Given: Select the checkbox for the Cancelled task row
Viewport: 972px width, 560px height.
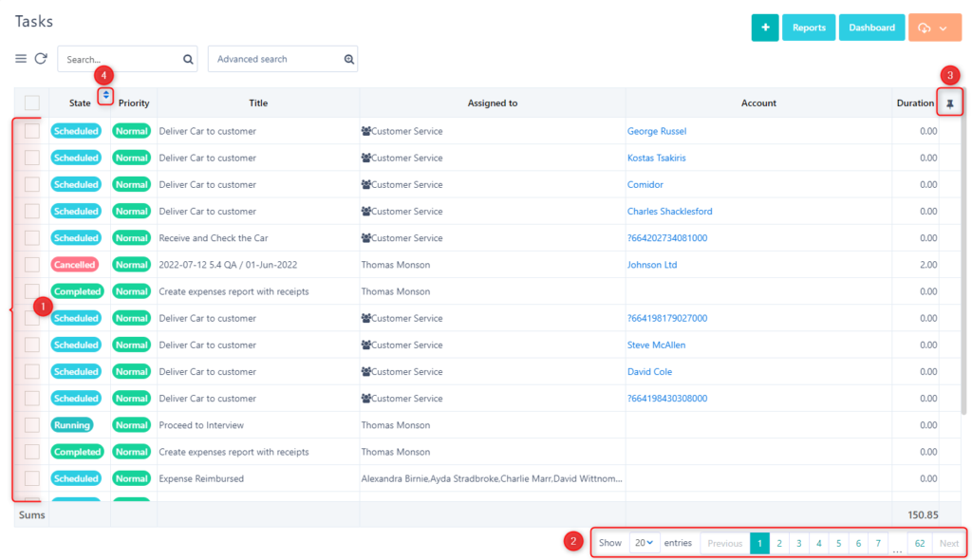Looking at the screenshot, I should pos(31,265).
